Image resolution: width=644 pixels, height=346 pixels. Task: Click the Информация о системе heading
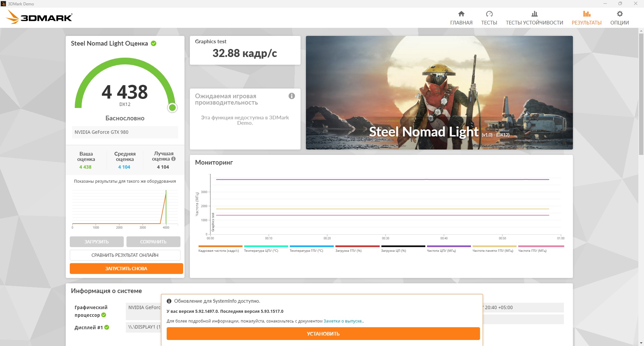(106, 291)
